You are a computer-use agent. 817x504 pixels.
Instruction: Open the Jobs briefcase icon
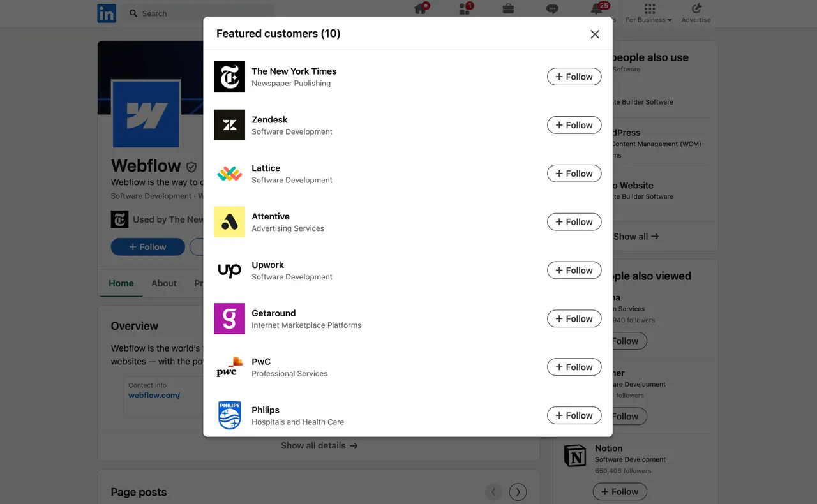coord(508,9)
